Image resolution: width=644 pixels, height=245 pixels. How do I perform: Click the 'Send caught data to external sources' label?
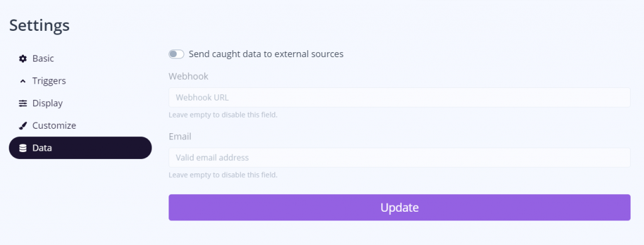(266, 54)
